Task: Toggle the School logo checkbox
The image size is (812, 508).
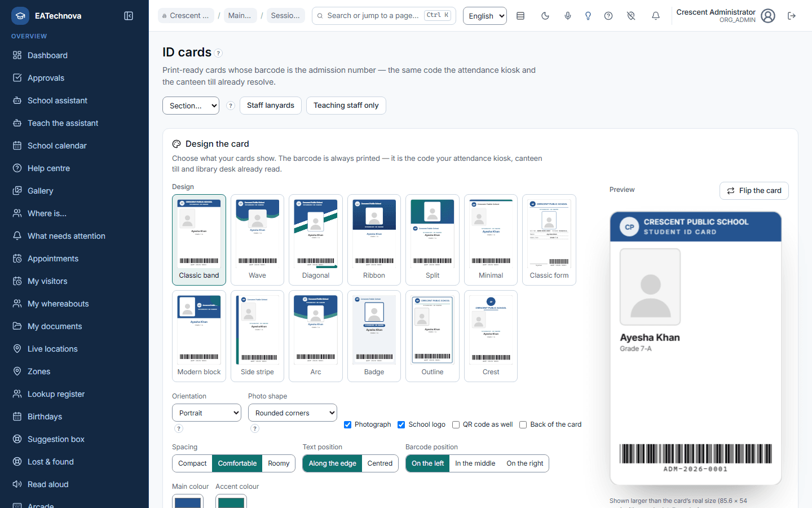Action: (401, 424)
